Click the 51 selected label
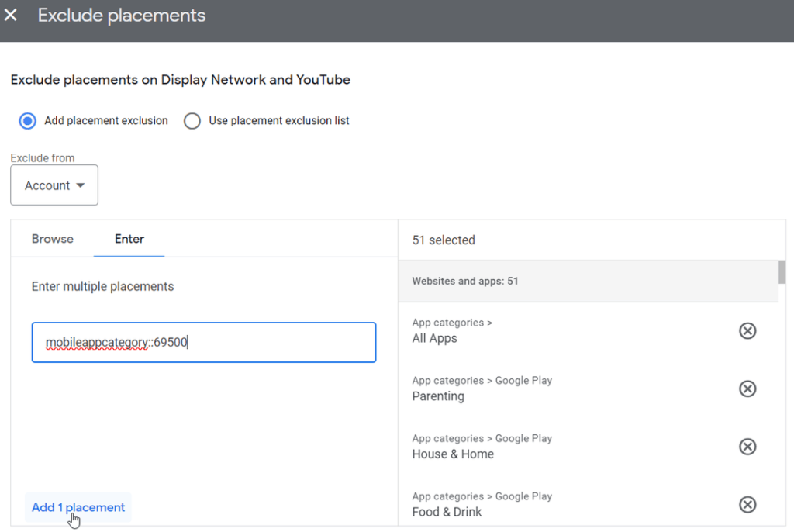The image size is (794, 532). pyautogui.click(x=444, y=240)
